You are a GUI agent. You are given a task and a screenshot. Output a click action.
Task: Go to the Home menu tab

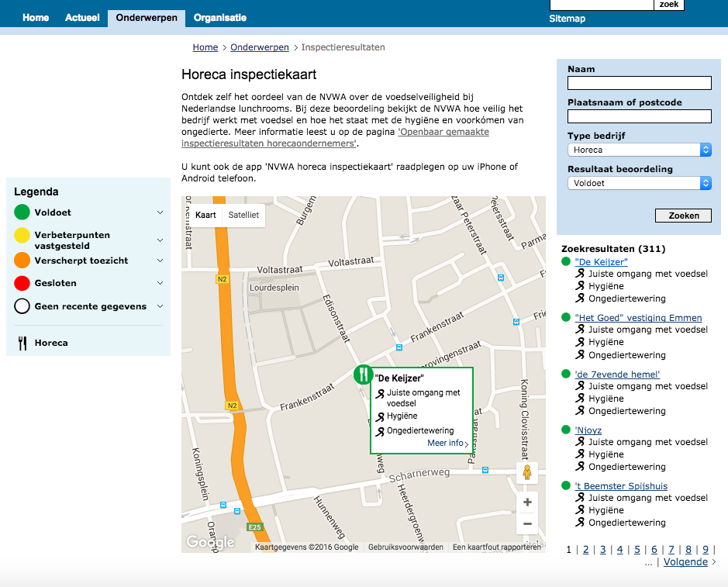pos(36,18)
